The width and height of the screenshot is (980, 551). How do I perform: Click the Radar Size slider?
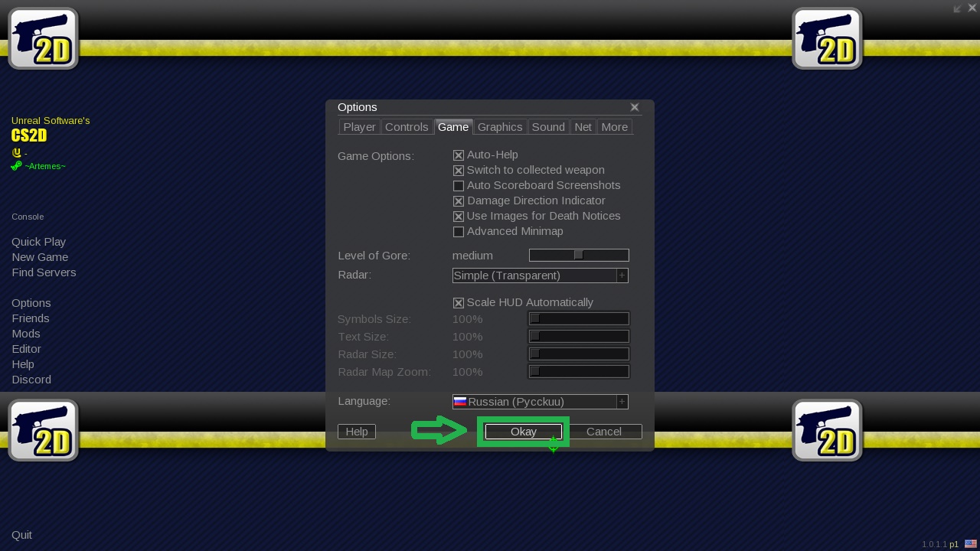(579, 354)
